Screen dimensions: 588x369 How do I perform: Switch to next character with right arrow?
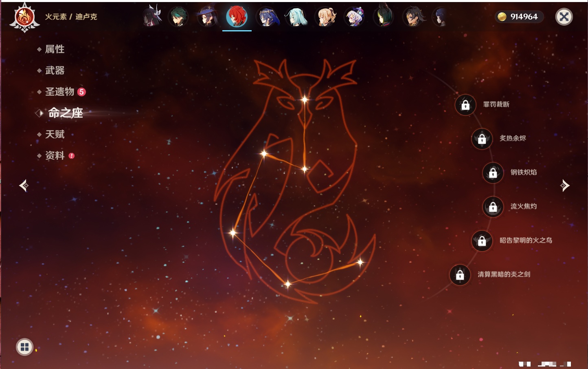[565, 186]
